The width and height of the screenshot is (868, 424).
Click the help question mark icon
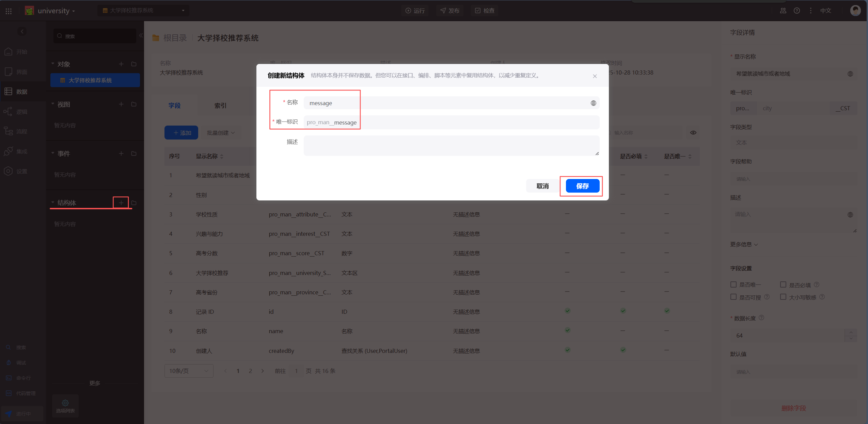796,11
